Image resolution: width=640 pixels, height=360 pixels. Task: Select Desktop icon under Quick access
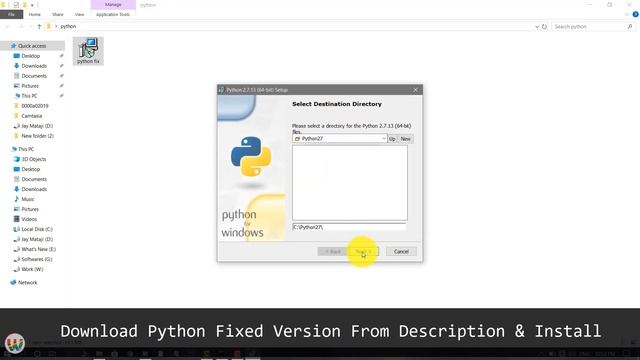point(17,56)
